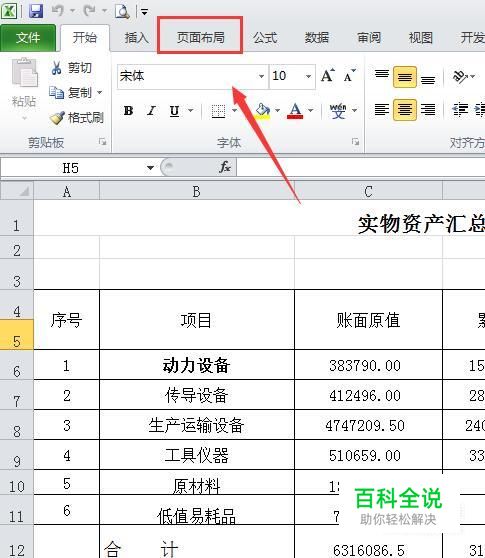485x558 pixels.
Task: Select row 5 header
Action: point(16,335)
